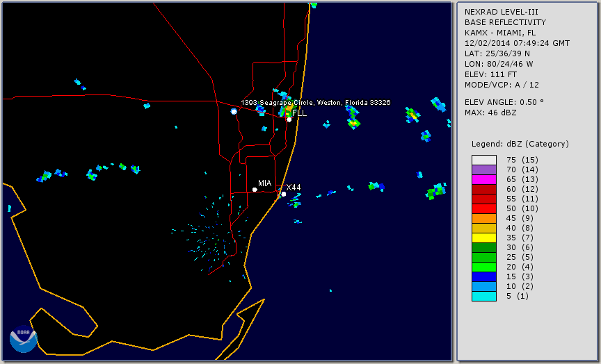
Task: Click the 25 dBZ category 5 swatch
Action: 484,257
